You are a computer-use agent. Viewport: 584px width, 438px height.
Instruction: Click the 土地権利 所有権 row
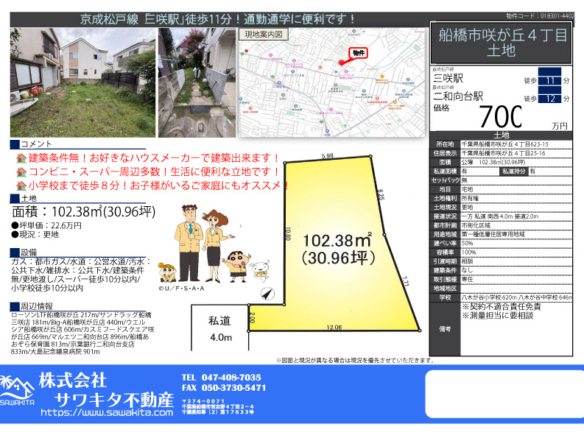tap(501, 198)
